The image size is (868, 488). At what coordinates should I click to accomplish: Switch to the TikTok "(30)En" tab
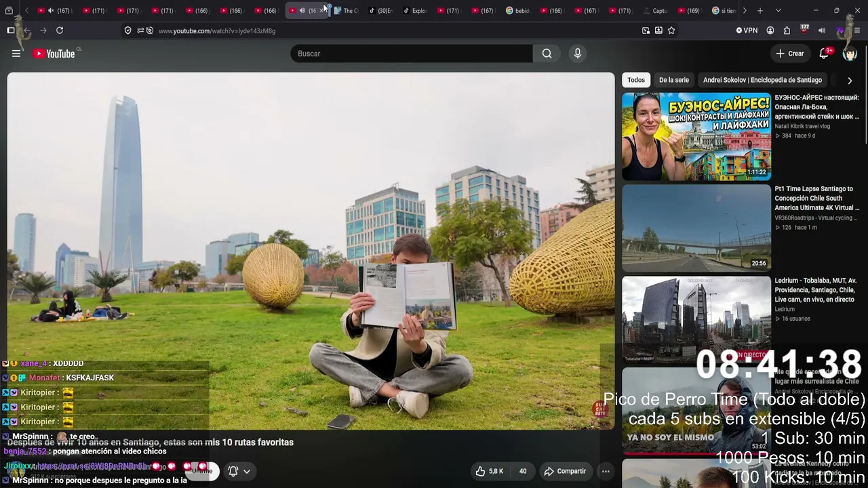(380, 11)
